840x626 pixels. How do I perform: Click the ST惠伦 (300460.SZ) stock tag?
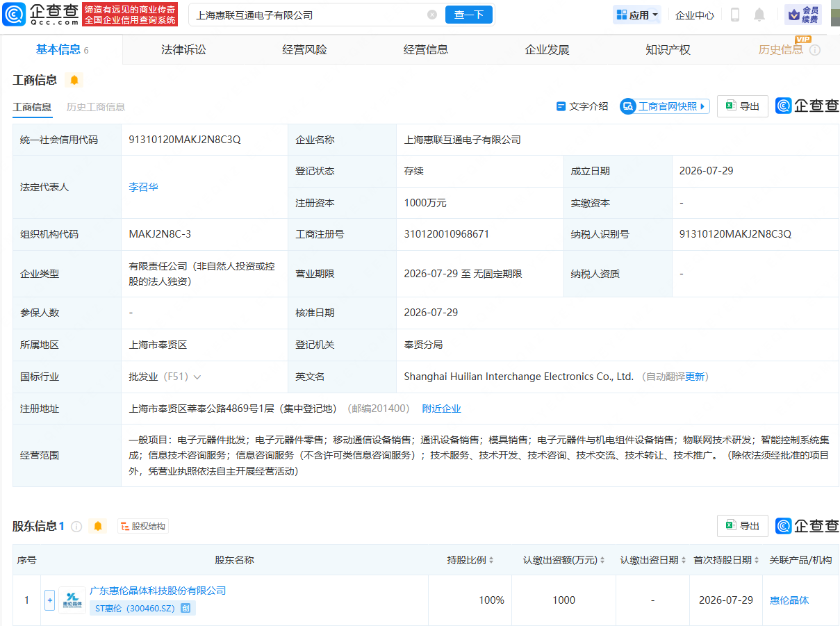142,608
